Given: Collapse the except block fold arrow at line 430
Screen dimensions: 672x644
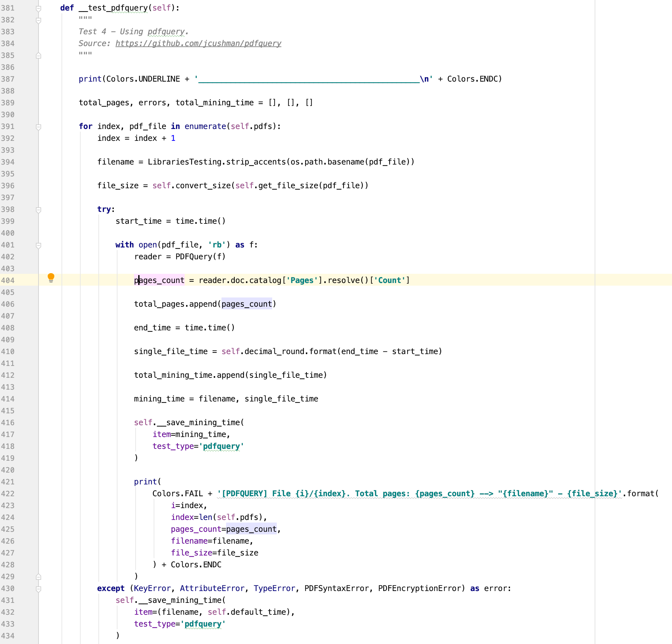Looking at the screenshot, I should pyautogui.click(x=39, y=589).
